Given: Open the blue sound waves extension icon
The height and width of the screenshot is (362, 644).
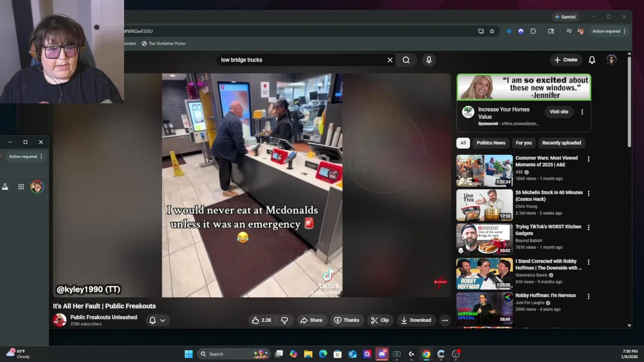Looking at the screenshot, I should point(509,31).
